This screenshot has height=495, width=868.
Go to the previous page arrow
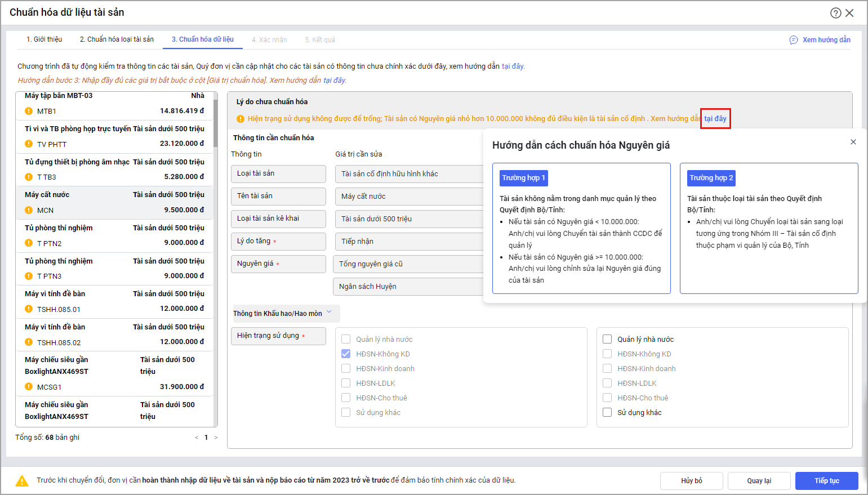(197, 438)
